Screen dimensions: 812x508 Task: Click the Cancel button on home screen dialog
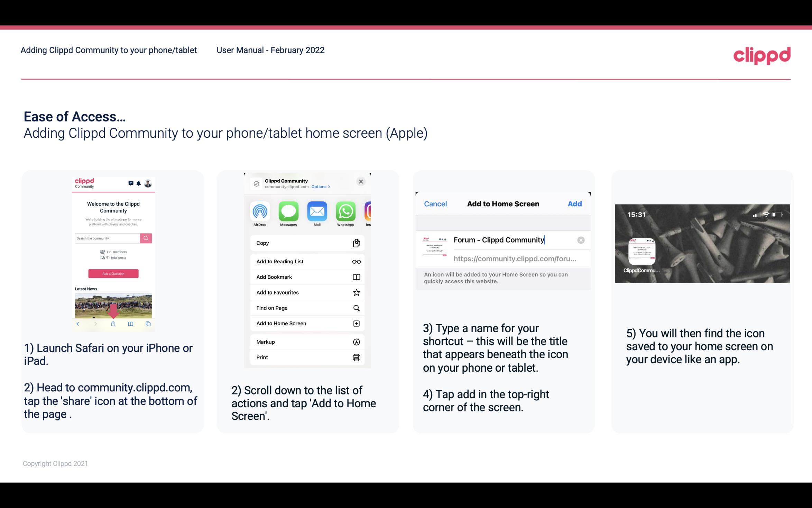coord(435,203)
